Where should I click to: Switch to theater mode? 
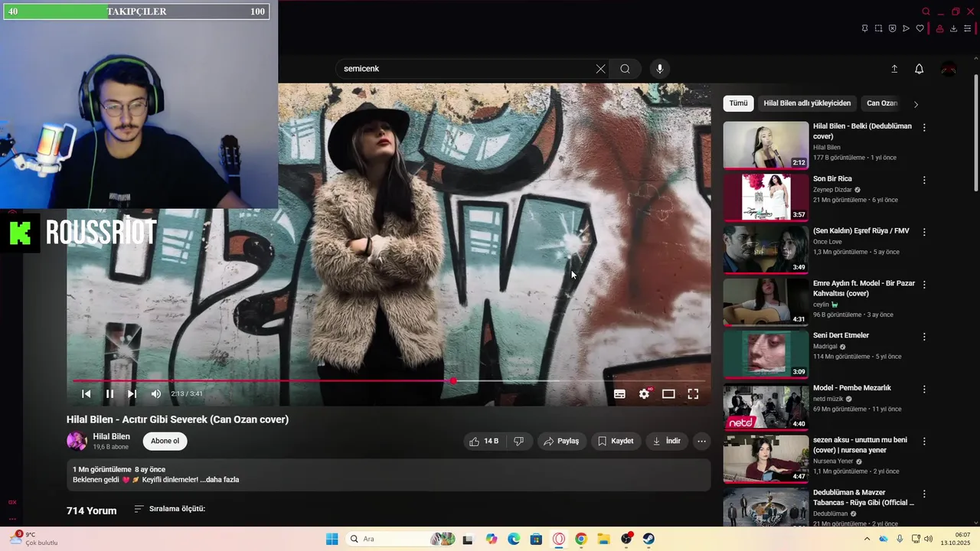[668, 394]
